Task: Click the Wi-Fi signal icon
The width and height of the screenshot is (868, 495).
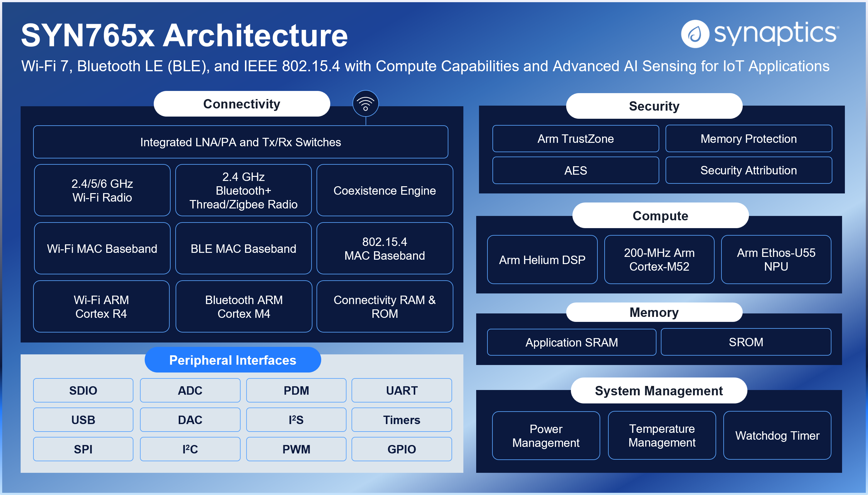Action: coord(365,103)
